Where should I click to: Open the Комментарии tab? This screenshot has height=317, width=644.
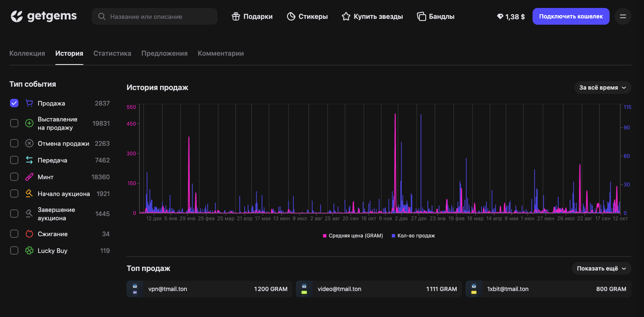click(x=221, y=53)
